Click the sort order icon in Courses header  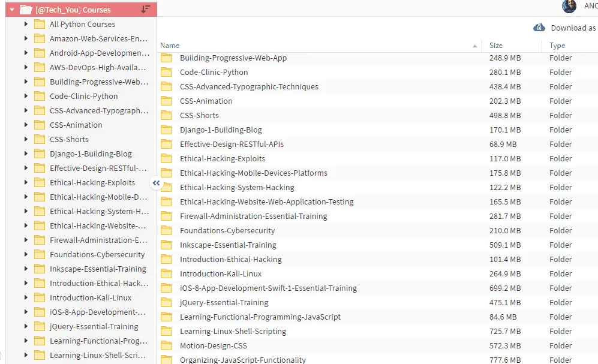point(145,10)
